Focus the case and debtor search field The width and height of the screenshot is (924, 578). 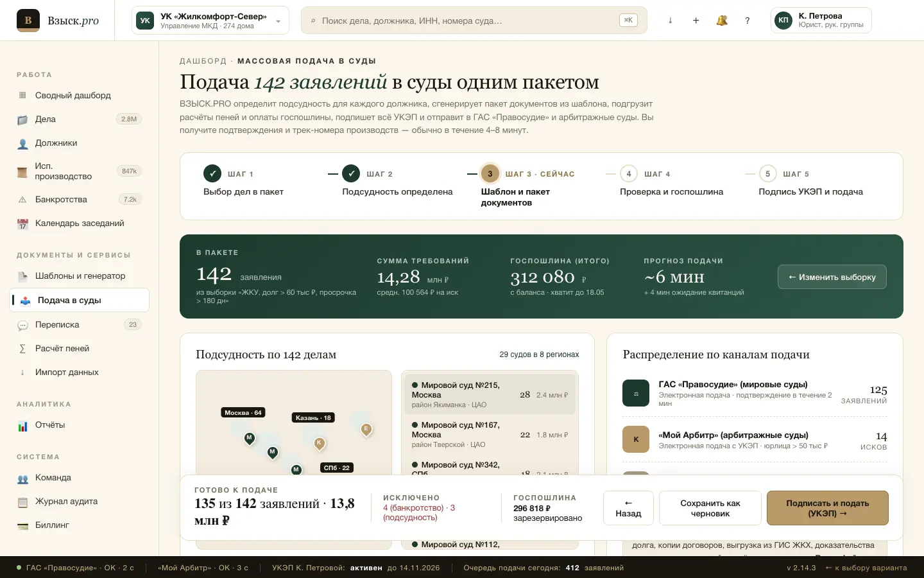tap(474, 21)
